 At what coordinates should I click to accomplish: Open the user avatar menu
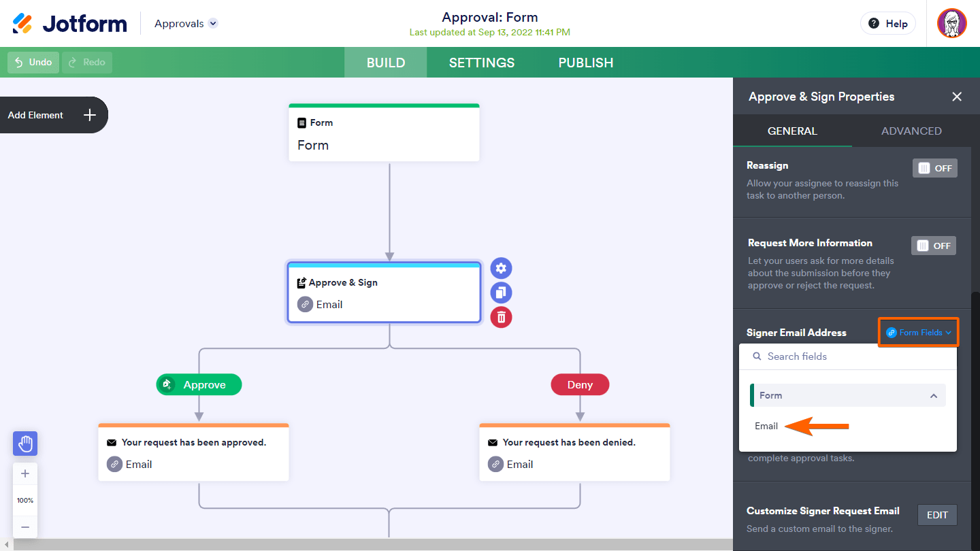point(951,24)
